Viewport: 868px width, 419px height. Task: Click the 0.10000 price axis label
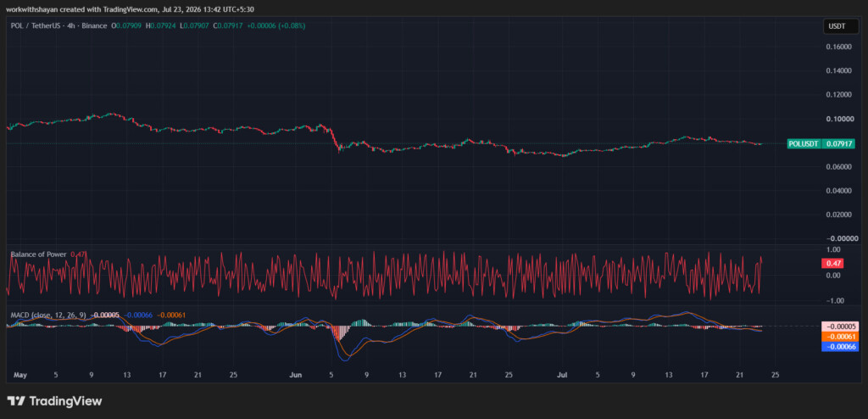coord(838,119)
